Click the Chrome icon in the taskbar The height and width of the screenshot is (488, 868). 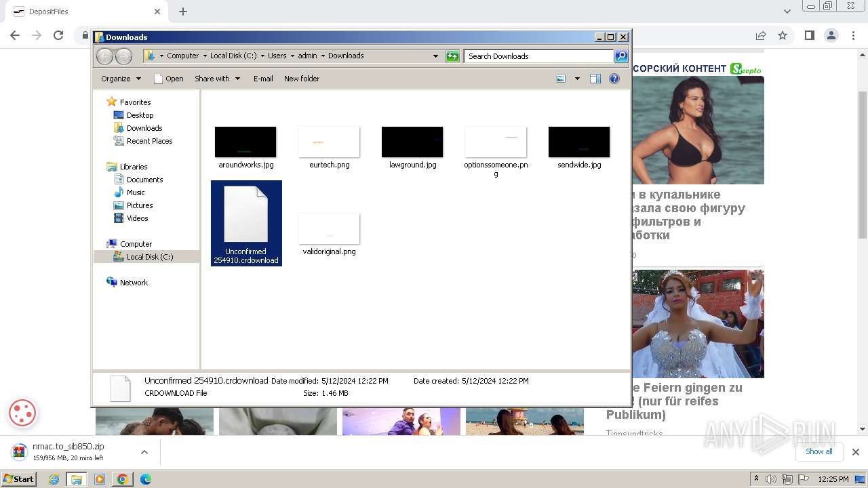click(x=122, y=479)
